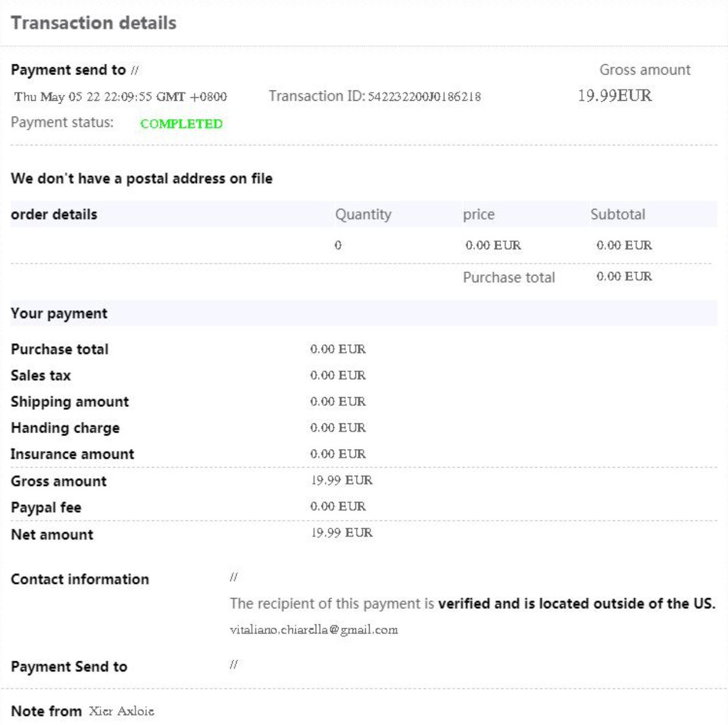Select the price column header
Viewport: 728px width, 725px height.
pos(478,215)
